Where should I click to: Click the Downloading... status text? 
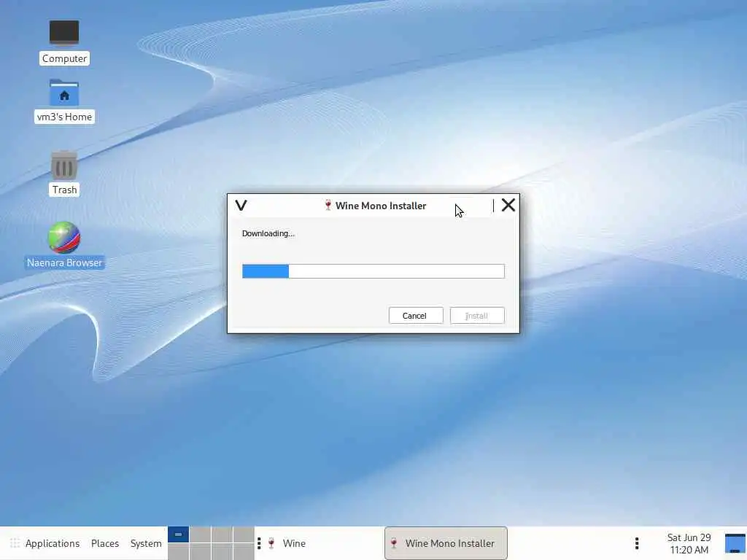268,233
